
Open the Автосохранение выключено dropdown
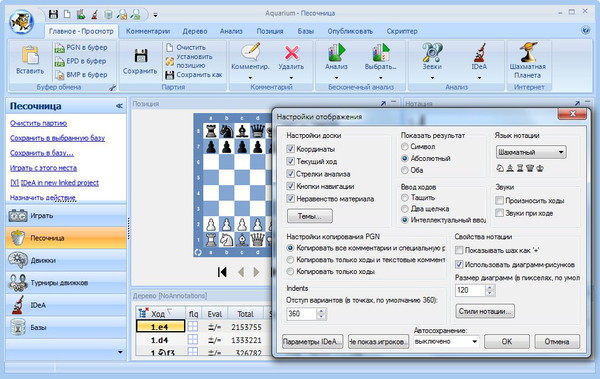click(446, 341)
